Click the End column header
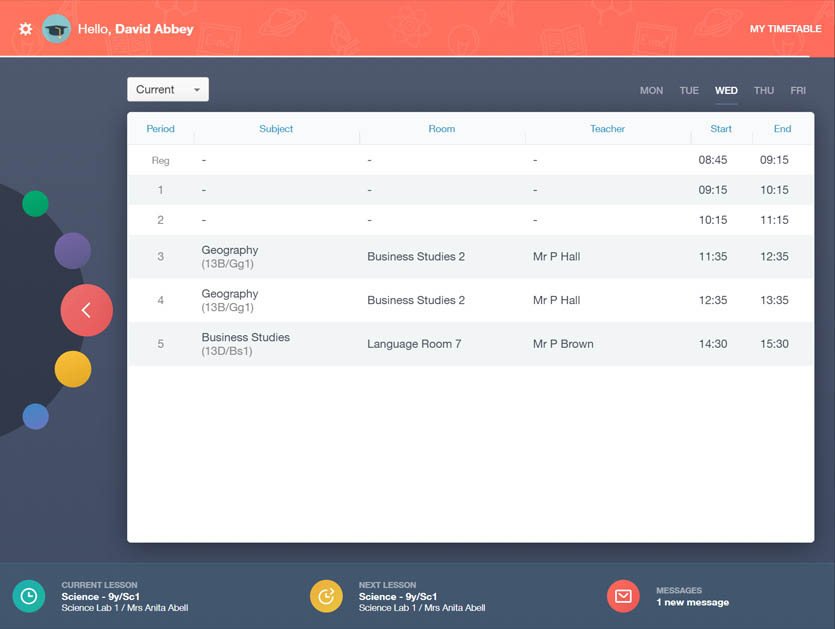 tap(782, 129)
